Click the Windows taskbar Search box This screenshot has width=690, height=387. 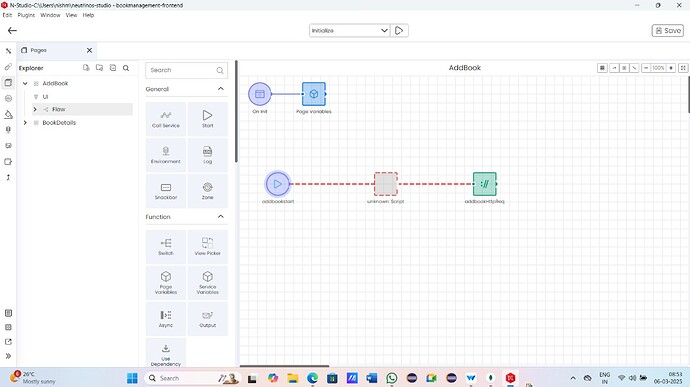coord(192,378)
